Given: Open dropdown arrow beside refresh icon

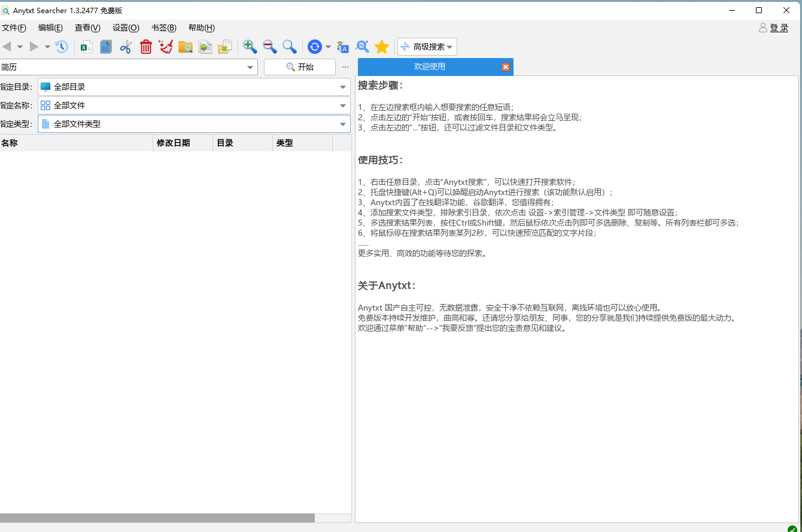Looking at the screenshot, I should (328, 47).
